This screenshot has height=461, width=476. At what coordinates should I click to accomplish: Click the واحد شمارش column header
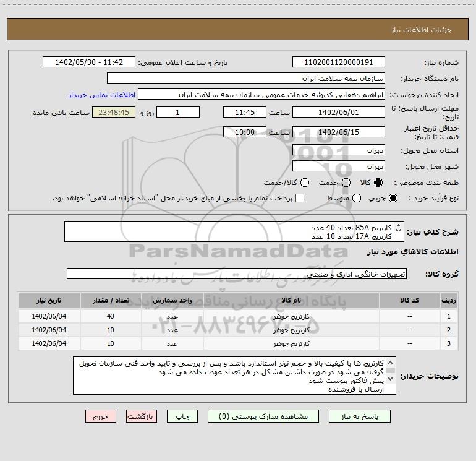172,300
